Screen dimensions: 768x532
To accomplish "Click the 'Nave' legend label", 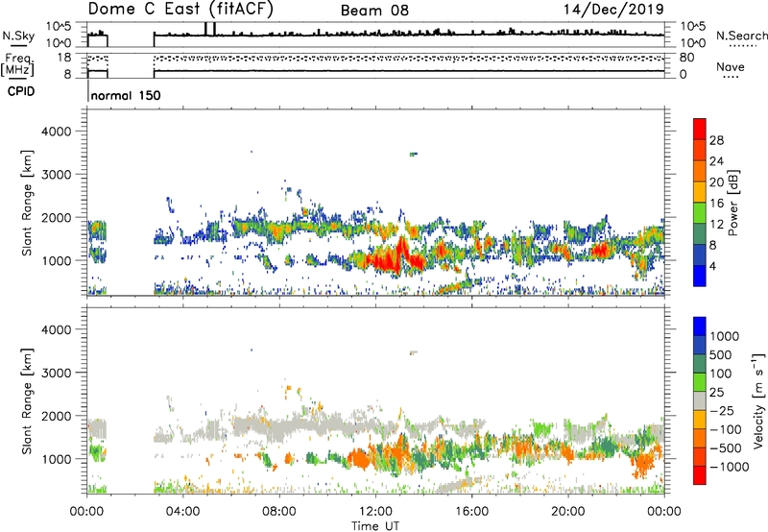I will click(731, 66).
